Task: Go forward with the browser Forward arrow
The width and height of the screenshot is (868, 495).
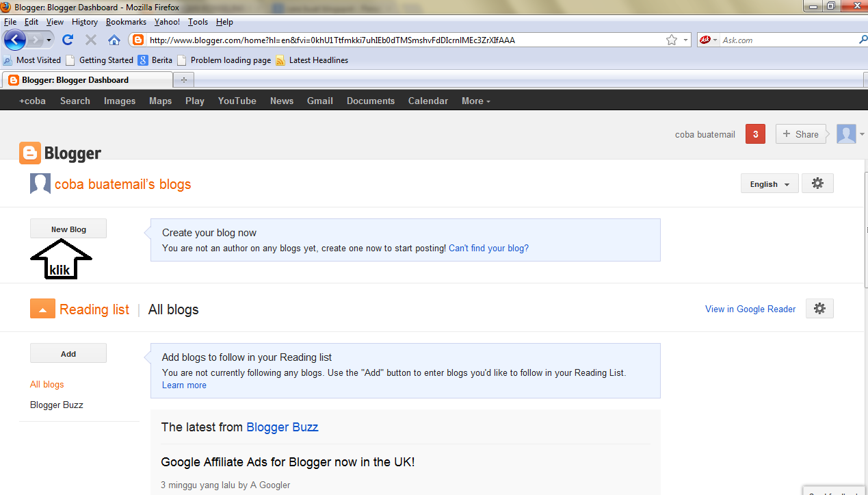Action: [x=36, y=40]
